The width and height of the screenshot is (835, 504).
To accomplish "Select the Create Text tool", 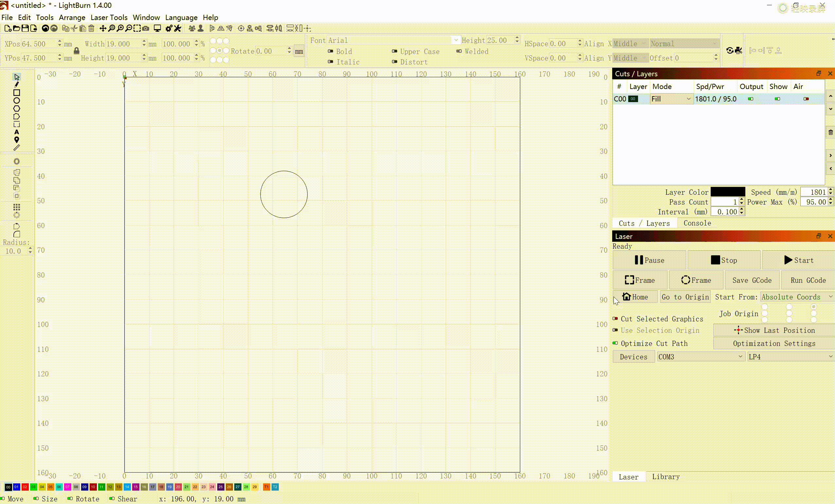I will 16,132.
